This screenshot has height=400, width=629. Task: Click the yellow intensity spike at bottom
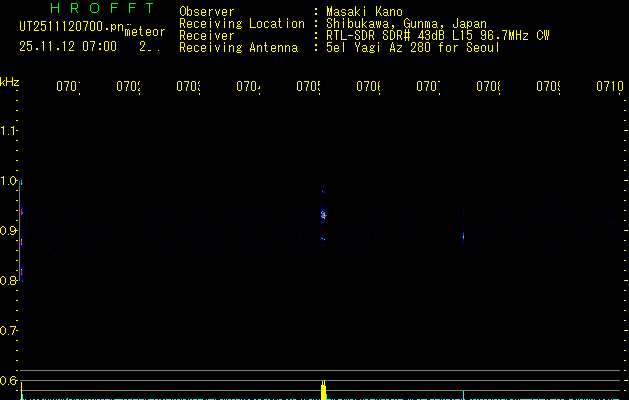(x=323, y=390)
